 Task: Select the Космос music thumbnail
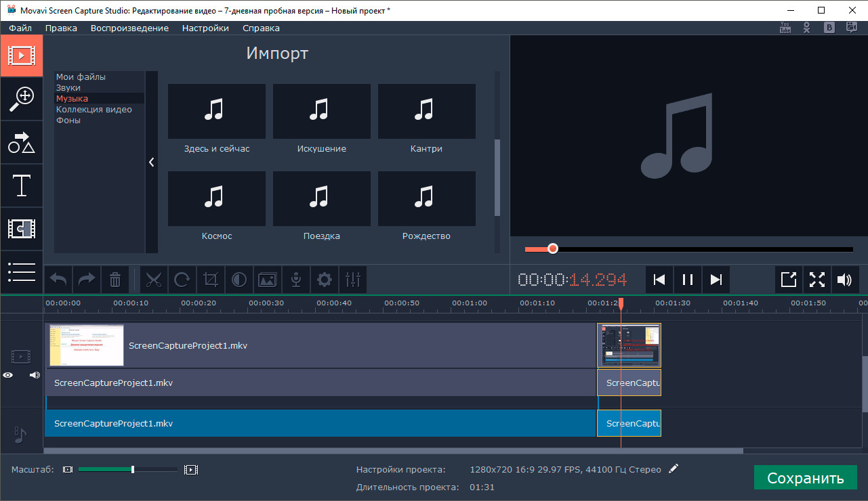[x=217, y=199]
